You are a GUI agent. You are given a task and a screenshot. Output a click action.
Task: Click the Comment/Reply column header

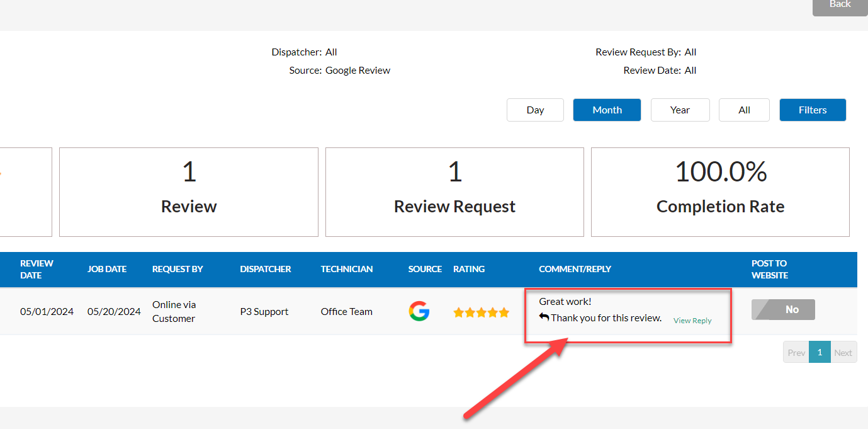pyautogui.click(x=575, y=269)
